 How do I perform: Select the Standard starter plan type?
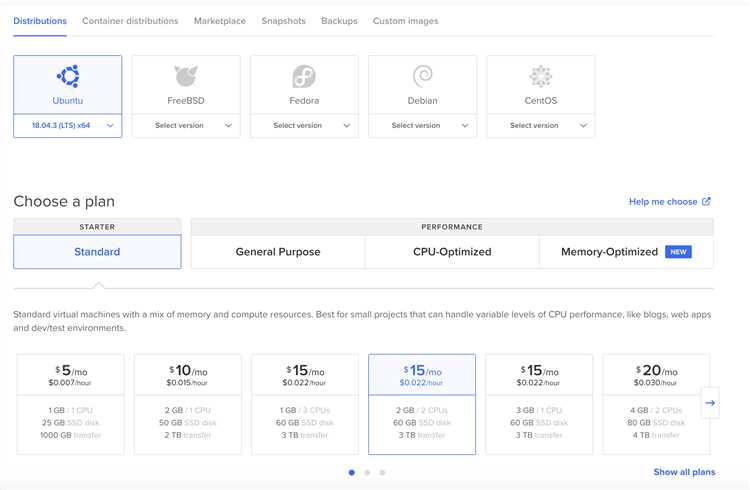click(97, 252)
